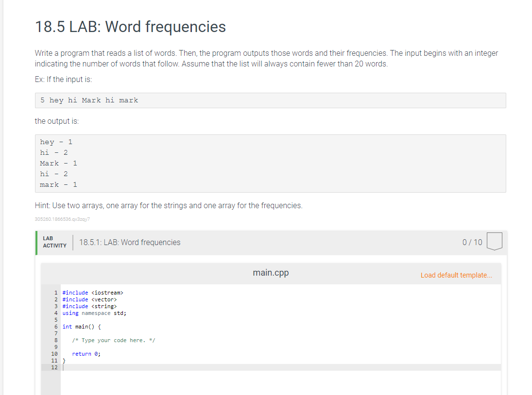The width and height of the screenshot is (532, 395).
Task: Click the Load default template link
Action: coord(456,275)
